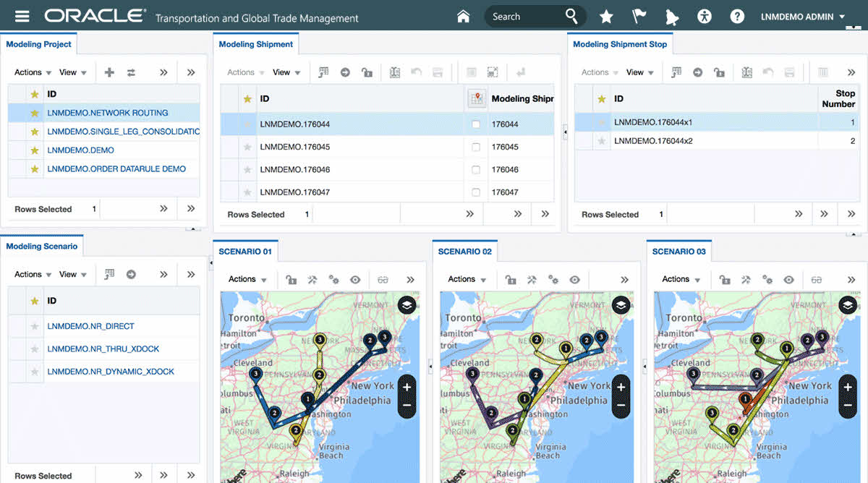The height and width of the screenshot is (483, 868).
Task: Select the Modeling Shipment Stop tab
Action: (x=620, y=43)
